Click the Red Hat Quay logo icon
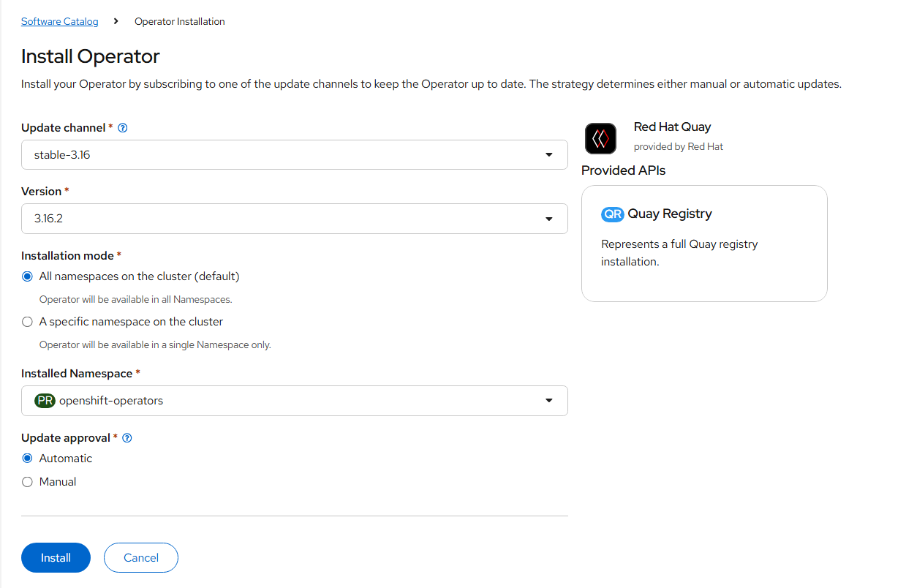906x588 pixels. pyautogui.click(x=601, y=138)
